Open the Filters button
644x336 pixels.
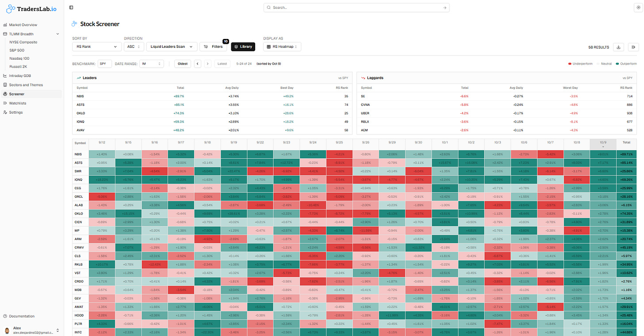click(x=213, y=46)
